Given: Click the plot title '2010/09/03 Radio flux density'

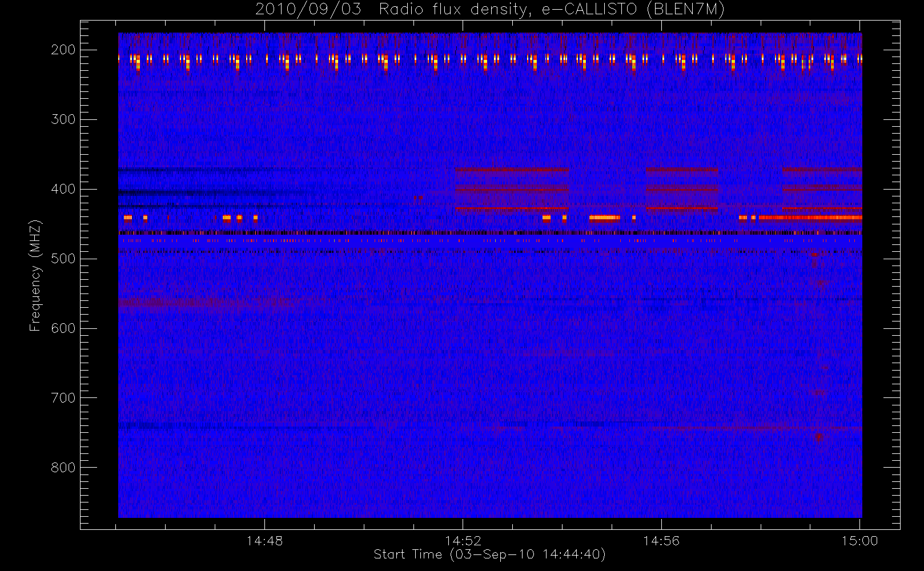Looking at the screenshot, I should tap(490, 10).
